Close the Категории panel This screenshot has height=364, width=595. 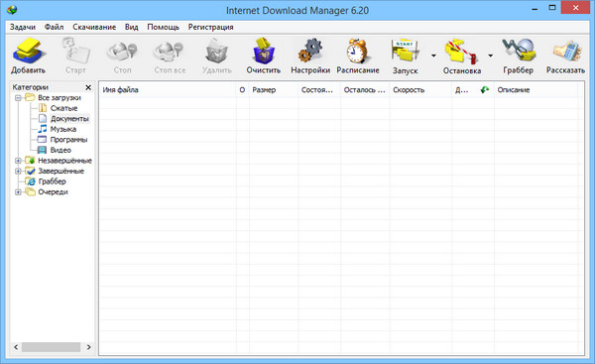click(88, 87)
